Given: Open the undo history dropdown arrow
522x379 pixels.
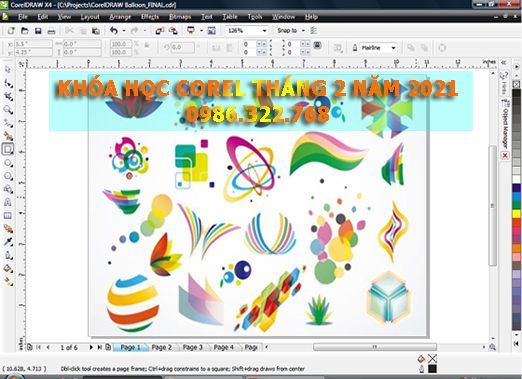Looking at the screenshot, I should (x=124, y=31).
